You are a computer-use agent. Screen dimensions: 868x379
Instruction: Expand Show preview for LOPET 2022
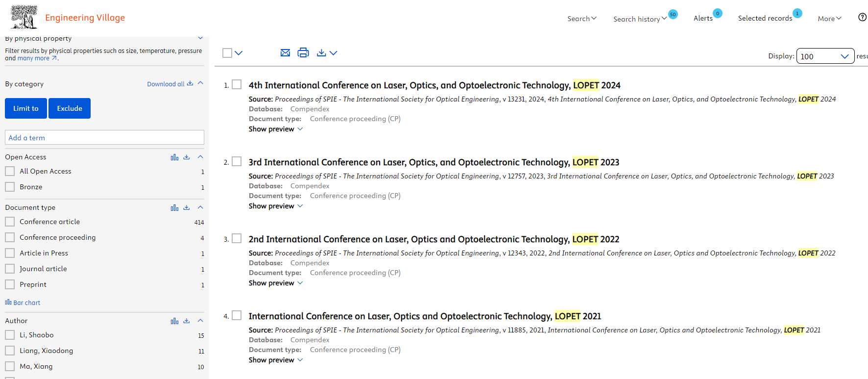[276, 283]
